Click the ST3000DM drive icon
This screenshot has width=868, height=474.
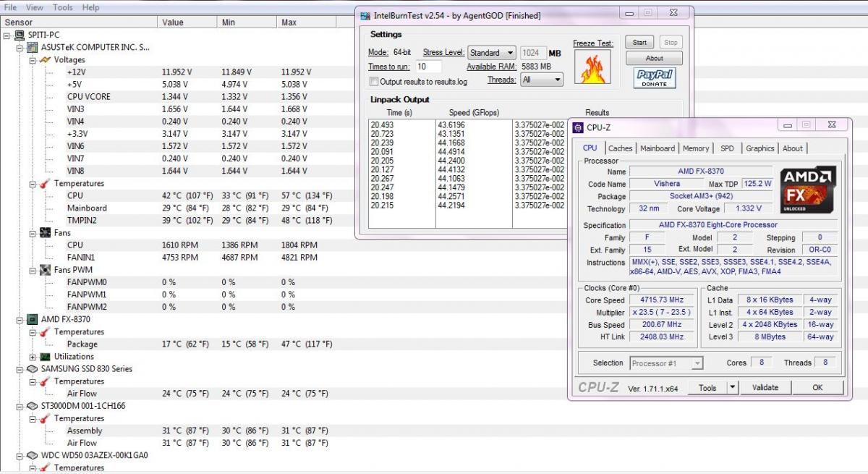point(32,406)
